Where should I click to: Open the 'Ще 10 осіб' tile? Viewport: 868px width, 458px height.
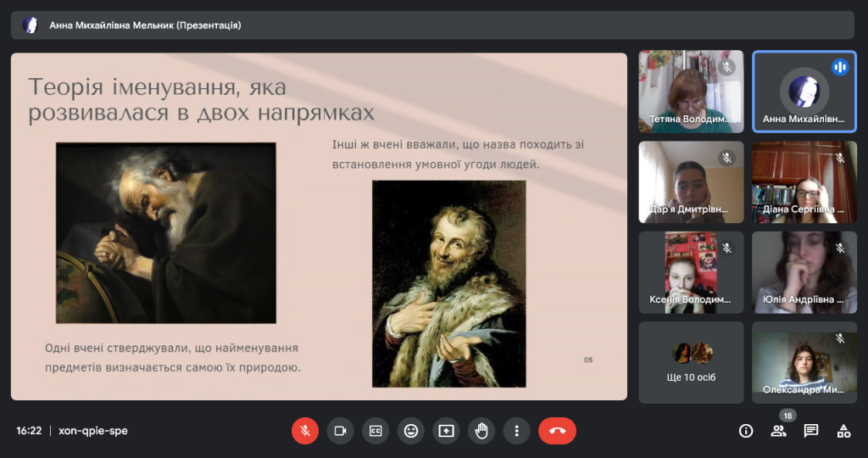click(x=692, y=363)
